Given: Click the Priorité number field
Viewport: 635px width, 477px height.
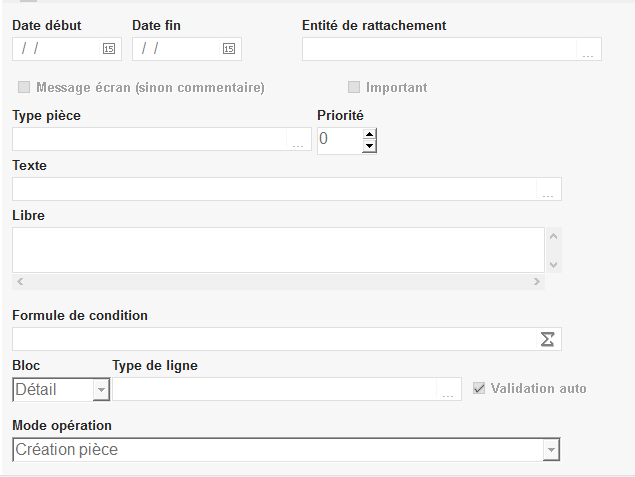Looking at the screenshot, I should click(338, 140).
